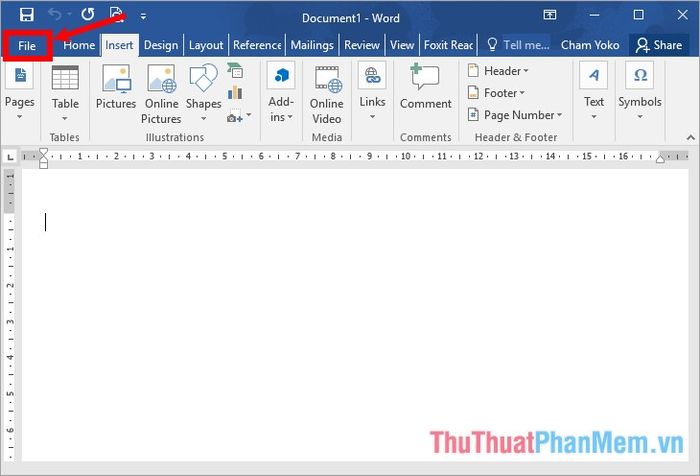Screen dimensions: 700x476
Task: Click the Cham Yoko account name
Action: 590,45
